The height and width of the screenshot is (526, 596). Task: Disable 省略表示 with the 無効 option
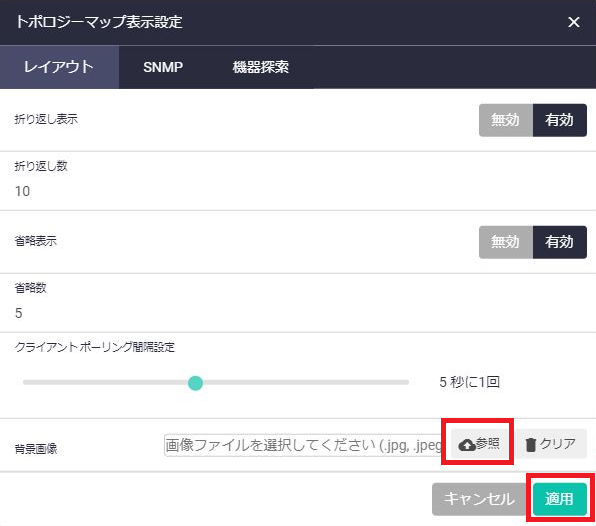pos(506,242)
